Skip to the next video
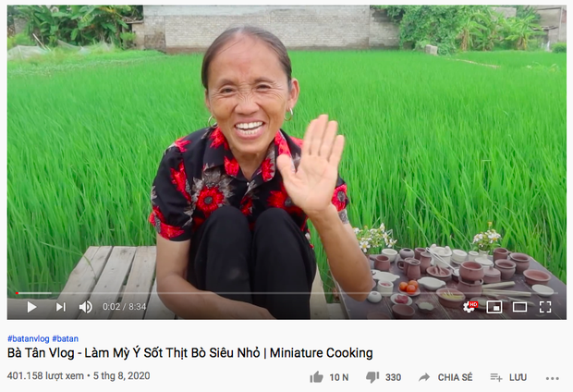This screenshot has width=573, height=392. (x=61, y=307)
